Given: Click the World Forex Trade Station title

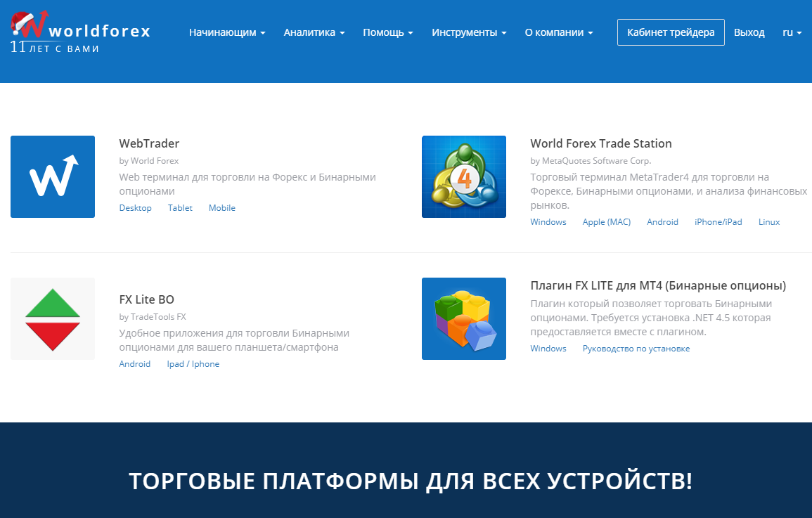Looking at the screenshot, I should coord(600,143).
